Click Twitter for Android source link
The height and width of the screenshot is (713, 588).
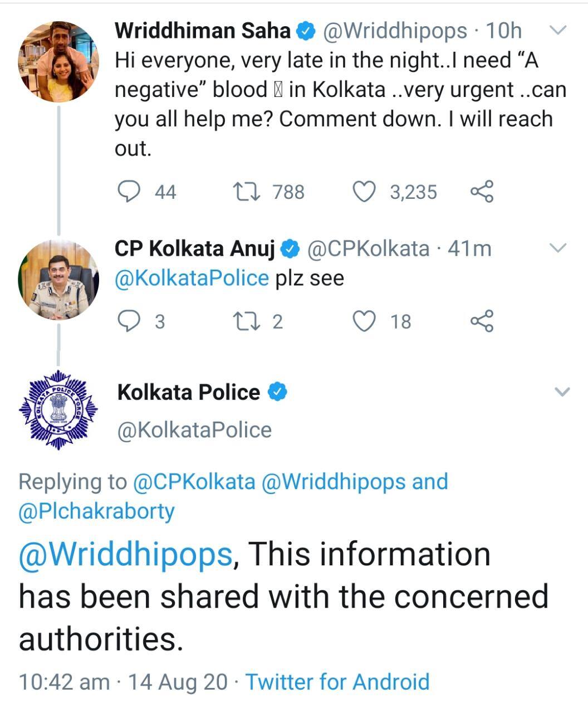pos(337,681)
